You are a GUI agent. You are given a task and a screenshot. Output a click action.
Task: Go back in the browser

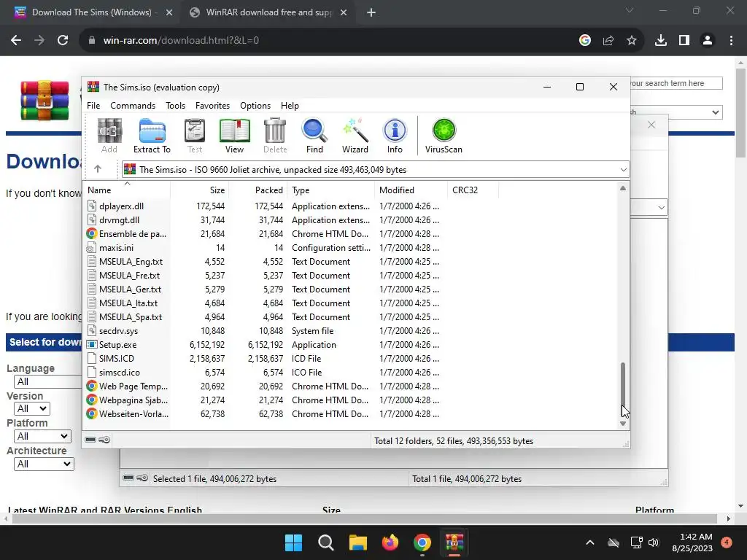coord(16,41)
